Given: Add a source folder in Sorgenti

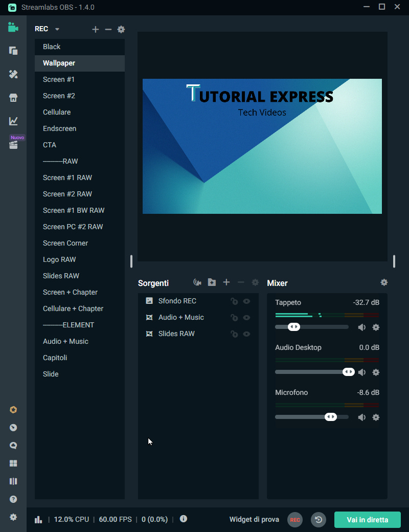Looking at the screenshot, I should tap(212, 282).
